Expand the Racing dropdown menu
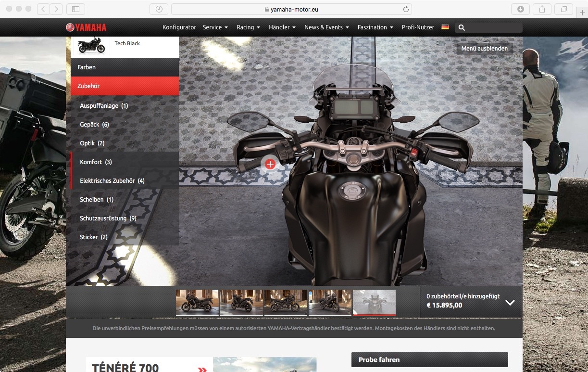 click(x=248, y=27)
